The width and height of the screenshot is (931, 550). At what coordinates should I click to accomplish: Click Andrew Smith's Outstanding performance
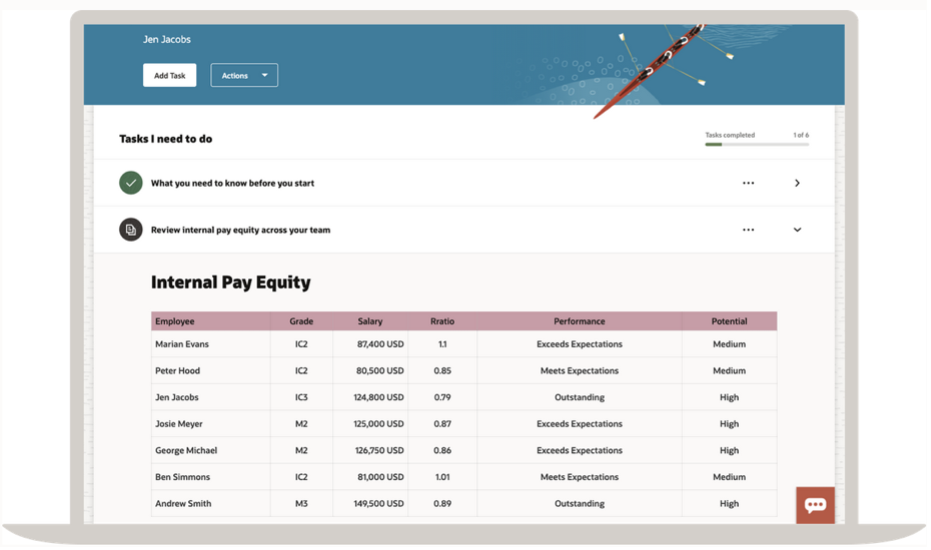(x=580, y=504)
